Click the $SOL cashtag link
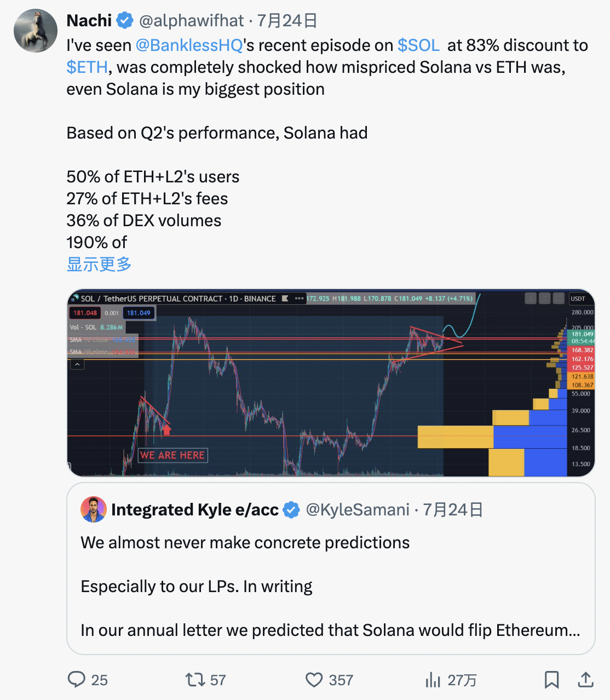 (x=418, y=45)
